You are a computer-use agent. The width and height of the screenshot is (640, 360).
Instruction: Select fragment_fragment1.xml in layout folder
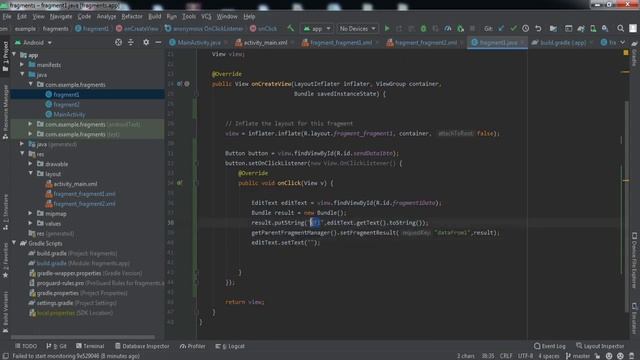tap(84, 194)
